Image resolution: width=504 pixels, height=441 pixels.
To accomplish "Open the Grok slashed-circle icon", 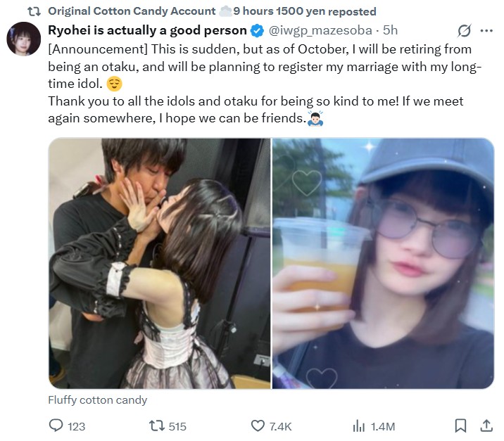I will pos(464,31).
